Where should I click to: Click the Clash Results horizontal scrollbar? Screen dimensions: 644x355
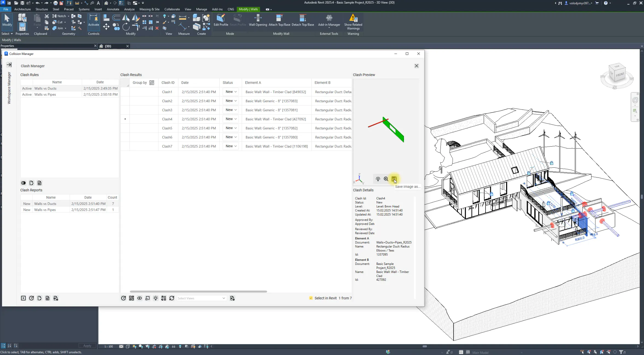198,291
